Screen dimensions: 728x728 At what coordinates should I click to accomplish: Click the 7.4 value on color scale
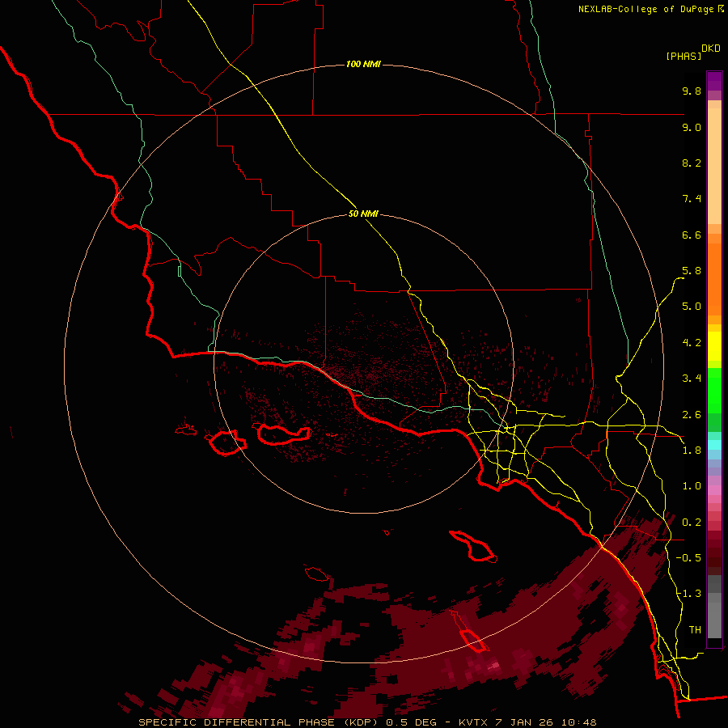(x=692, y=199)
